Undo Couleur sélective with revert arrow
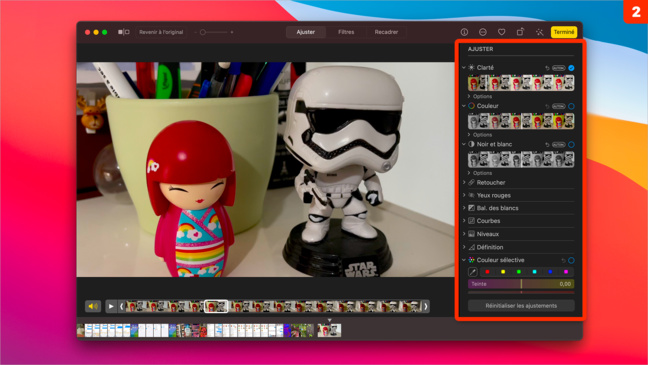 [563, 260]
